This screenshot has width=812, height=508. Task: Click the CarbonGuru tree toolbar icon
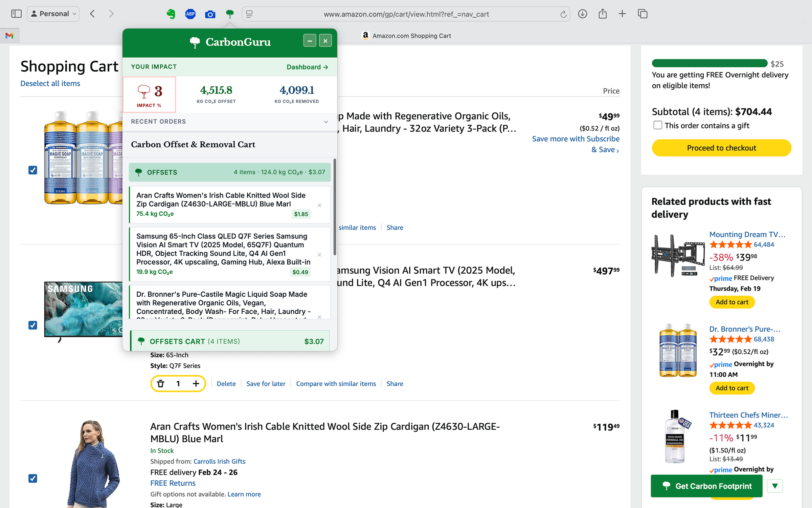coord(230,14)
